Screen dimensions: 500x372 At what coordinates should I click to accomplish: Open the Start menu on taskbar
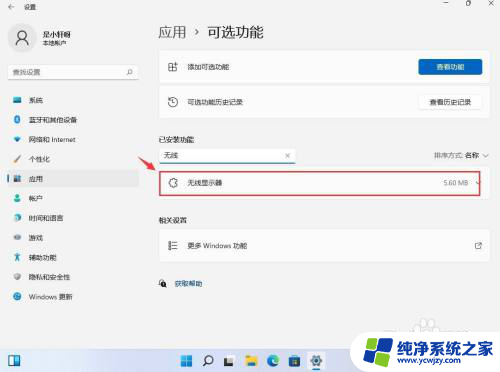(186, 361)
